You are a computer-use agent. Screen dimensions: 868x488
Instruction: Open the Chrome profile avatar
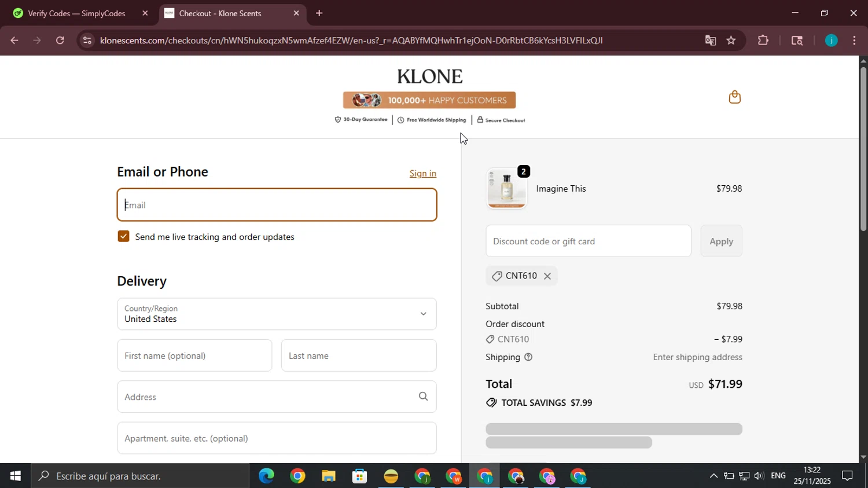pos(831,41)
